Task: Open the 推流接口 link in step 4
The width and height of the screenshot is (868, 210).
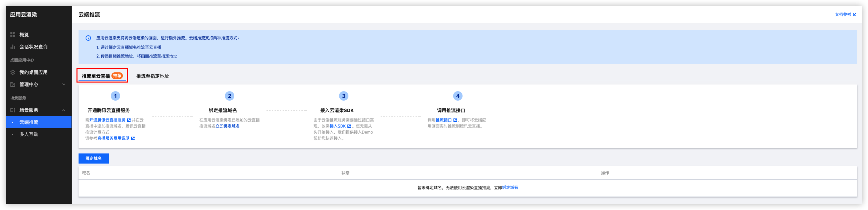Action: pyautogui.click(x=443, y=120)
